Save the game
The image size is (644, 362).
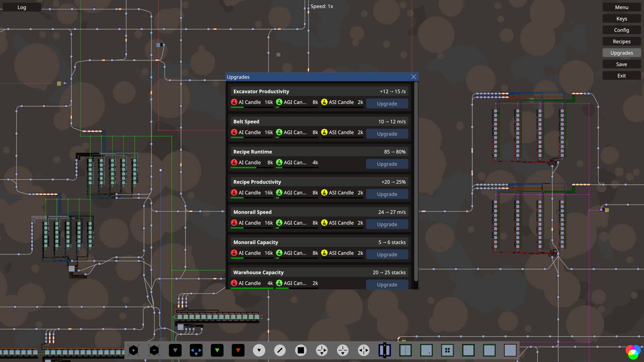click(x=621, y=64)
